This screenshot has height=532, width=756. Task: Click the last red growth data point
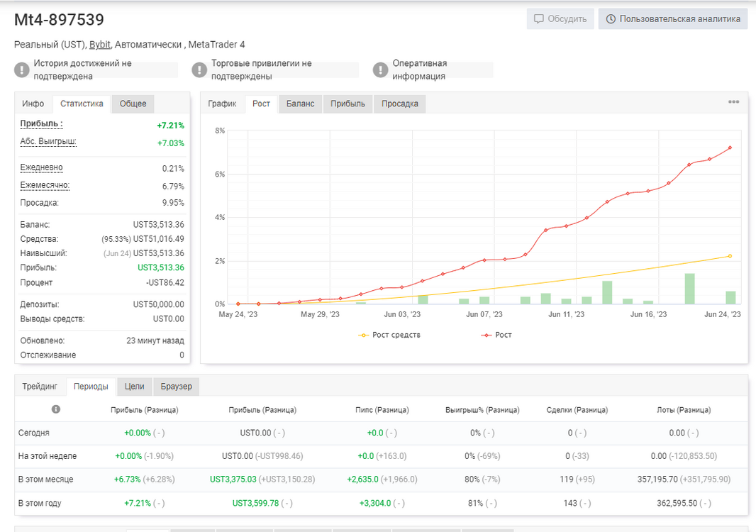click(730, 148)
